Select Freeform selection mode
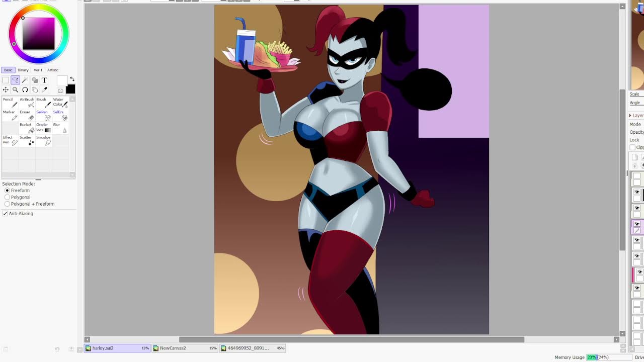 [18, 191]
